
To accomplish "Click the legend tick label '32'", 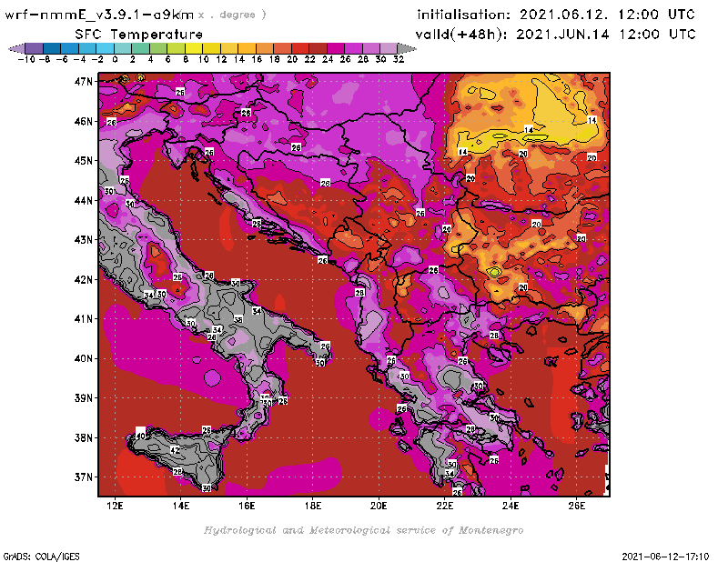I will pyautogui.click(x=399, y=59).
